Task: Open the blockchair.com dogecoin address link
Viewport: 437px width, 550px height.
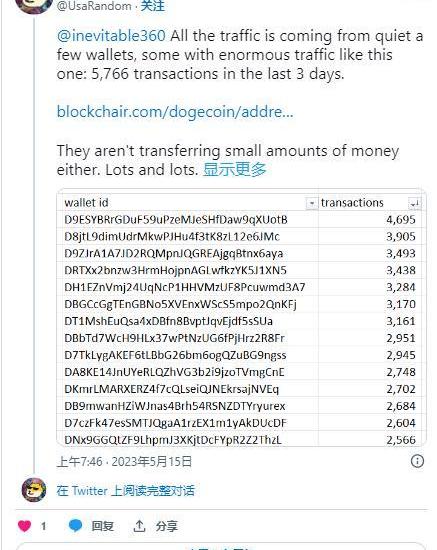Action: [175, 112]
